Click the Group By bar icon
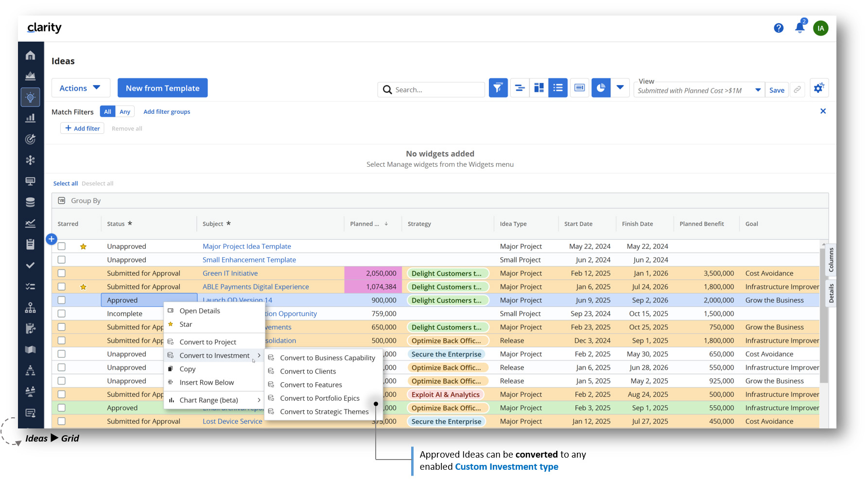This screenshot has height=479, width=868. (x=62, y=201)
